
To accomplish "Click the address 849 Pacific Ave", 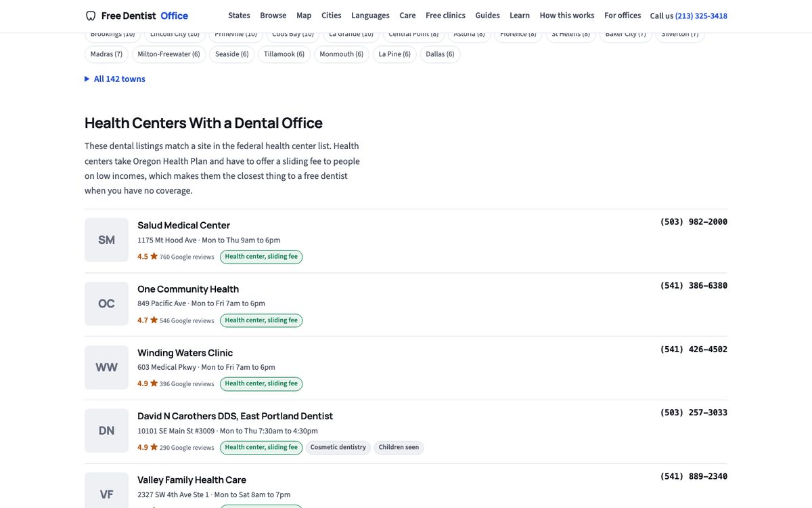I will coord(162,304).
